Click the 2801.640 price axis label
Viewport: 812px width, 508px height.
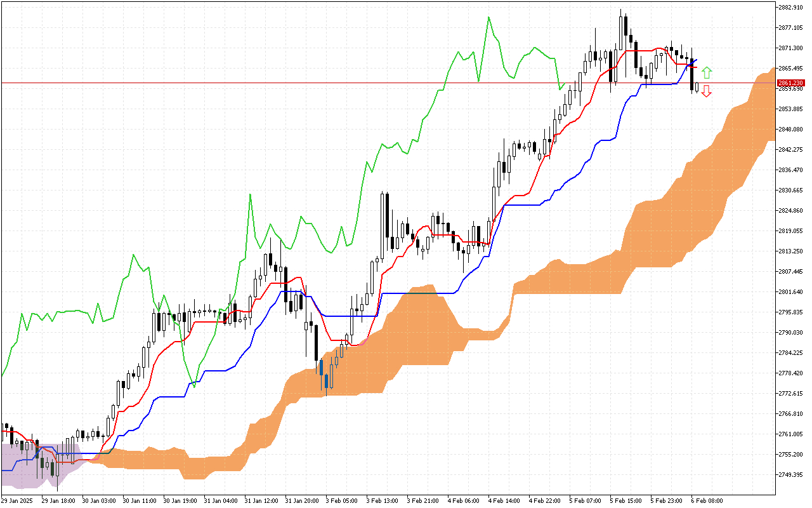point(790,291)
